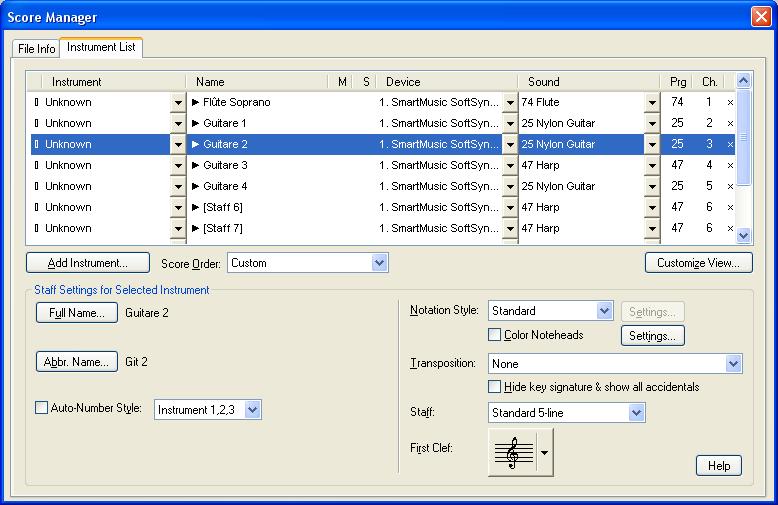The width and height of the screenshot is (778, 505).
Task: Expand the [Staff 7] name triangle
Action: [x=195, y=228]
